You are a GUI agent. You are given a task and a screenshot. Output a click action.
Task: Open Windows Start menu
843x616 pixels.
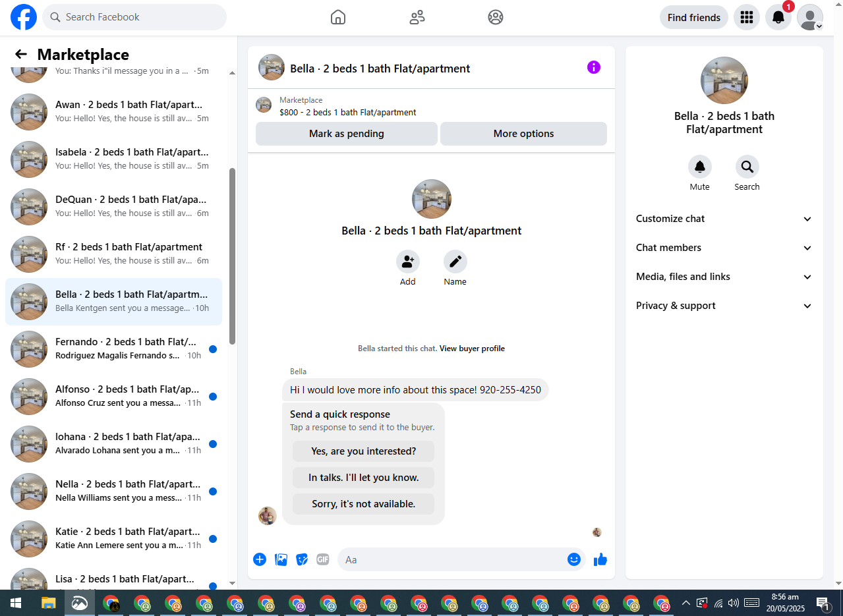click(x=16, y=603)
